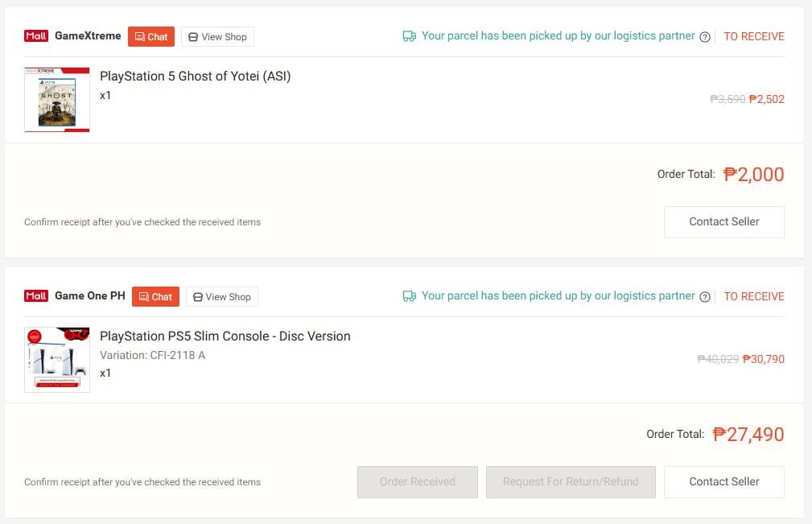Click the Mall badge beside Game One PH
Screen dimensions: 812x524
36,296
